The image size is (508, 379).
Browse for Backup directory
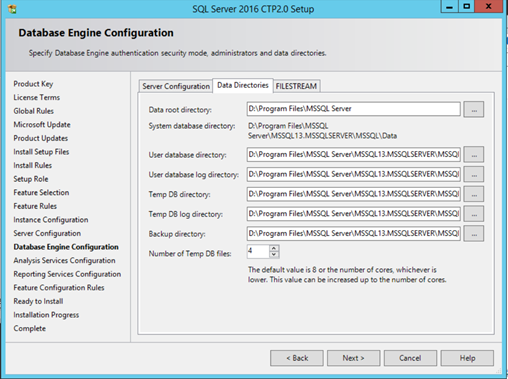point(474,234)
